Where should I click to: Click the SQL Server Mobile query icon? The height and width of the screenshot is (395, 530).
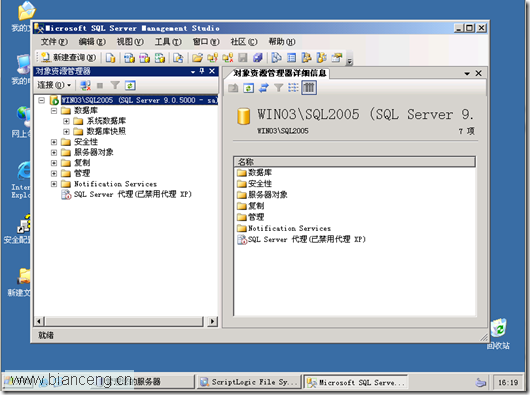pos(178,58)
